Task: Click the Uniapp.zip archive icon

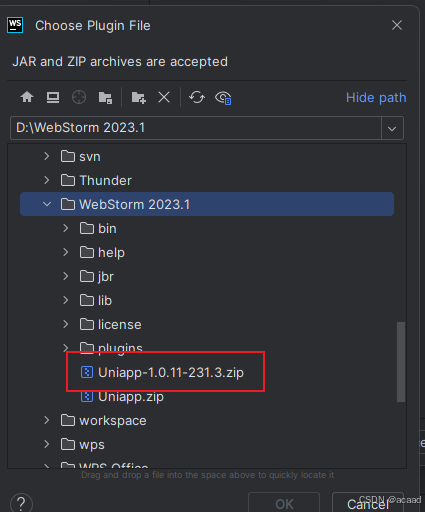Action: click(87, 396)
